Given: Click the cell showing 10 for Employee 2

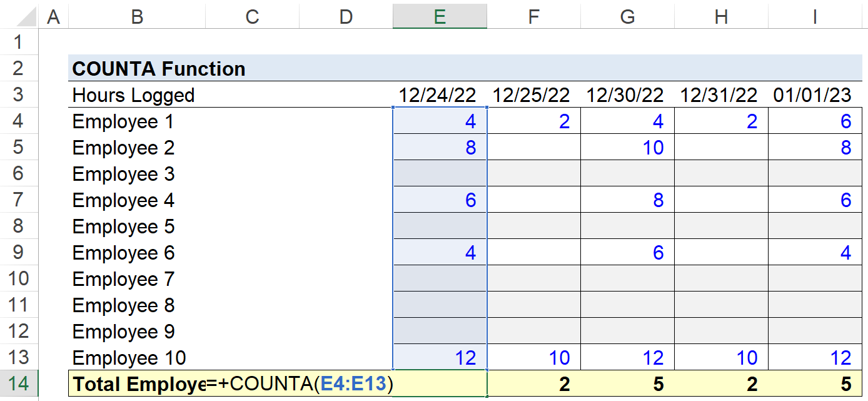Looking at the screenshot, I should (627, 148).
